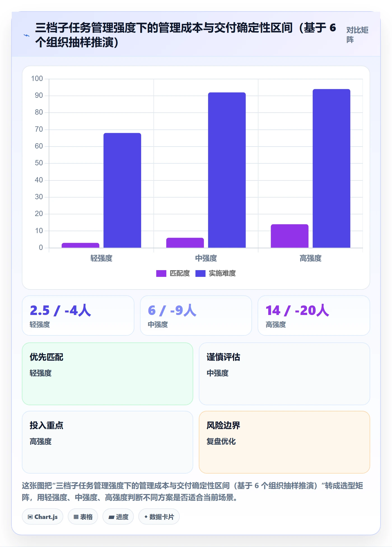Open the 14 / -20人 data card
392x547 pixels.
[314, 316]
